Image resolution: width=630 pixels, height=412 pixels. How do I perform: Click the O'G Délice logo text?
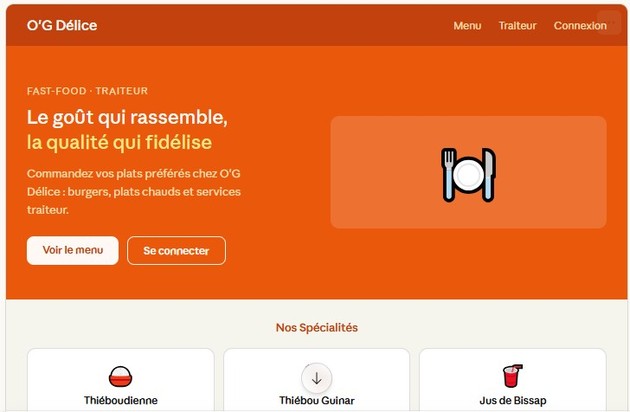tap(62, 25)
